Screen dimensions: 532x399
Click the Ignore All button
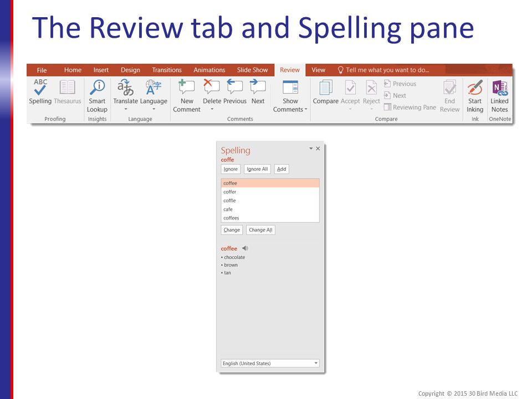point(257,169)
